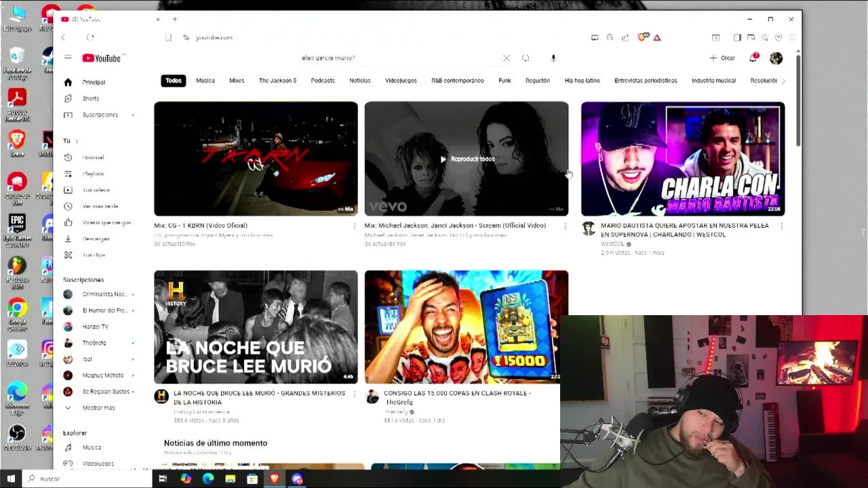The image size is (868, 488).
Task: Go back with the browser back arrow
Action: coord(63,37)
